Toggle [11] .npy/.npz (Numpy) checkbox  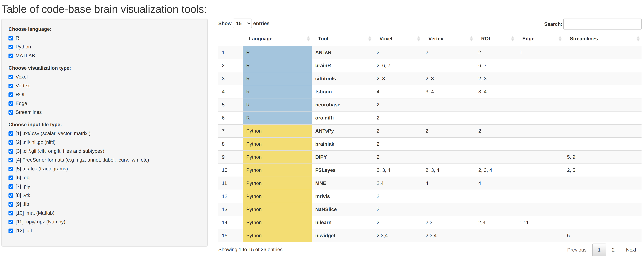coord(11,222)
